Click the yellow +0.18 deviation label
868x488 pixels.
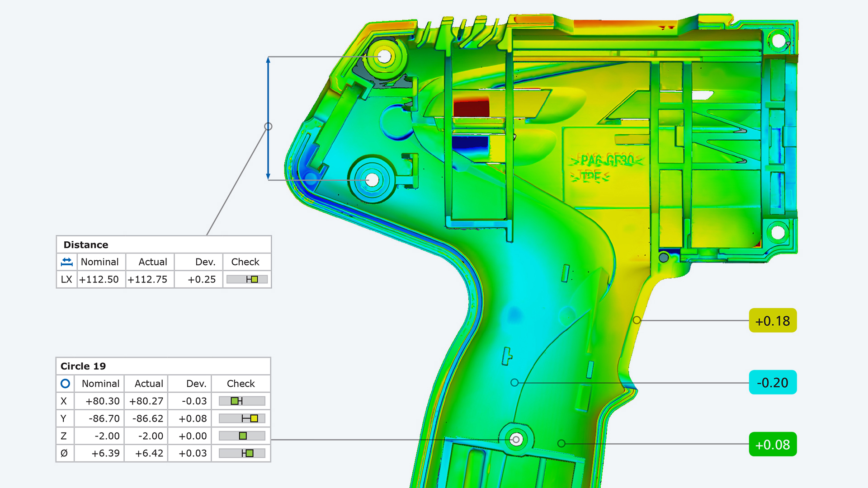click(x=773, y=321)
